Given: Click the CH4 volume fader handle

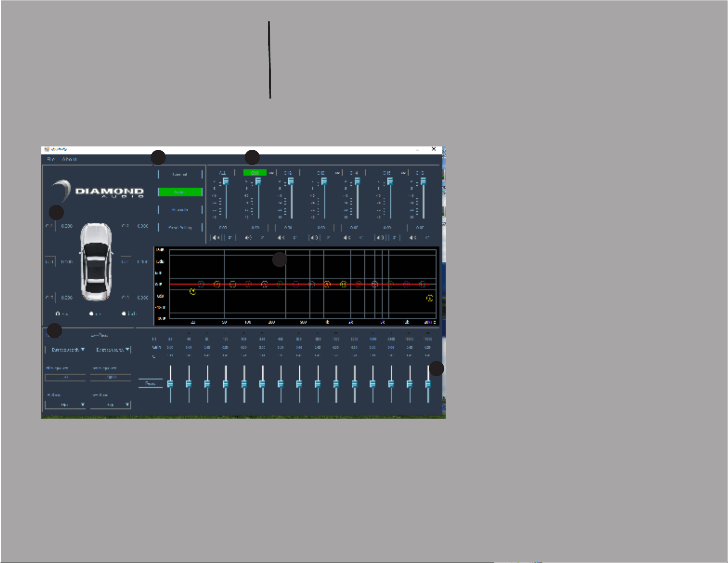Looking at the screenshot, I should click(357, 181).
